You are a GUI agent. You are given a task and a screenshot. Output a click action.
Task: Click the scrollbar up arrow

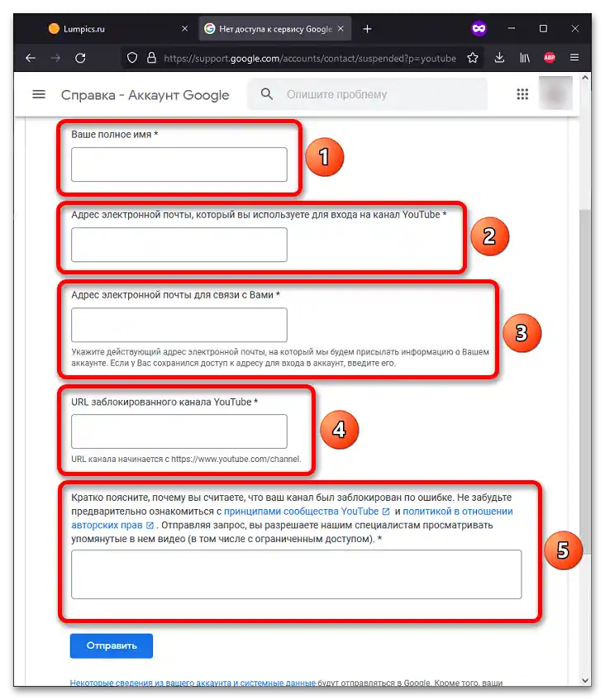tap(585, 78)
